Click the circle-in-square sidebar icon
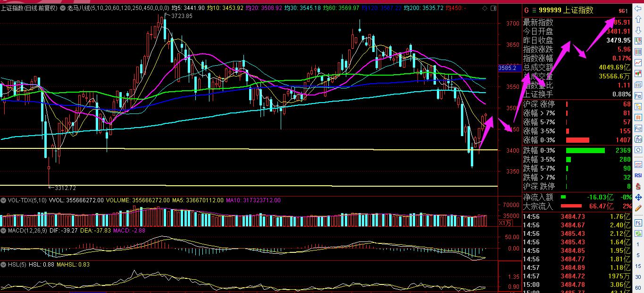This screenshot has width=644, height=293. tap(638, 150)
